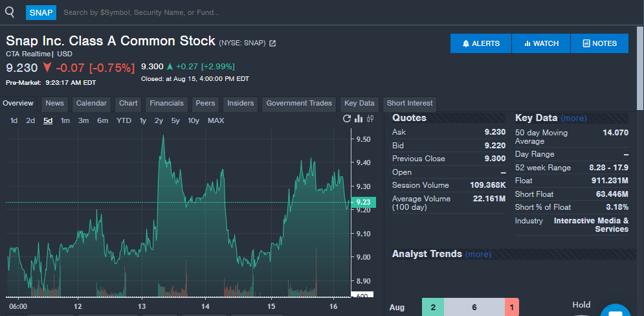Screen dimensions: 644x316
Task: Open the Chart tab
Action: [x=128, y=104]
